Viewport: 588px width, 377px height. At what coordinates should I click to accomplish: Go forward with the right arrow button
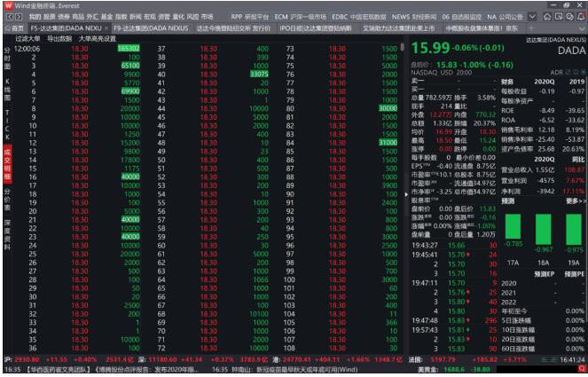click(x=19, y=17)
